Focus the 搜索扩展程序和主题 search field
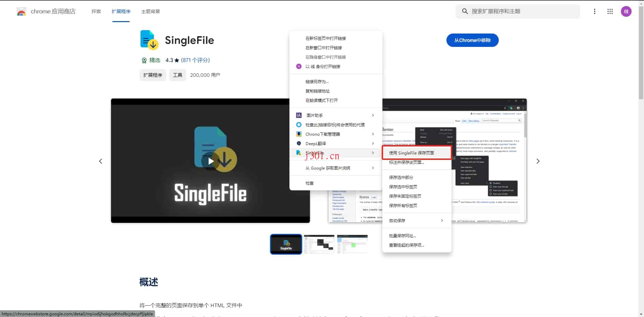This screenshot has width=644, height=317. 518,11
